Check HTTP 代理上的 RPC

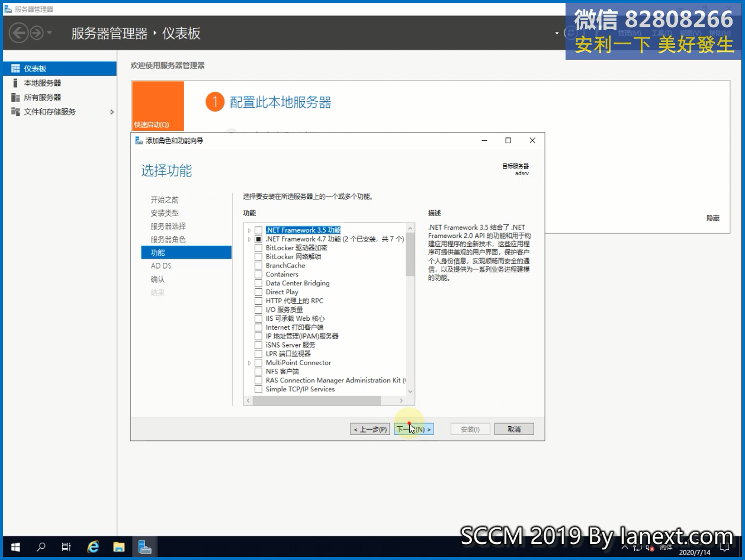coord(258,301)
